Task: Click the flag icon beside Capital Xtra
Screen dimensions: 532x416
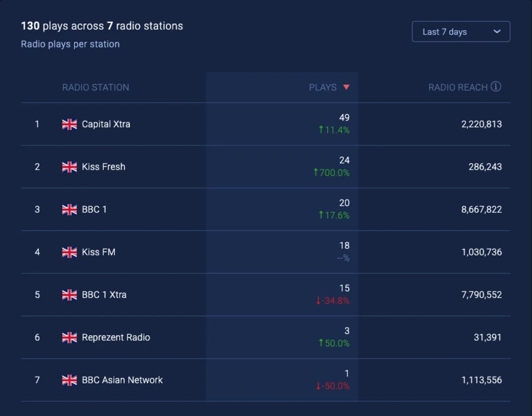Action: coord(69,125)
